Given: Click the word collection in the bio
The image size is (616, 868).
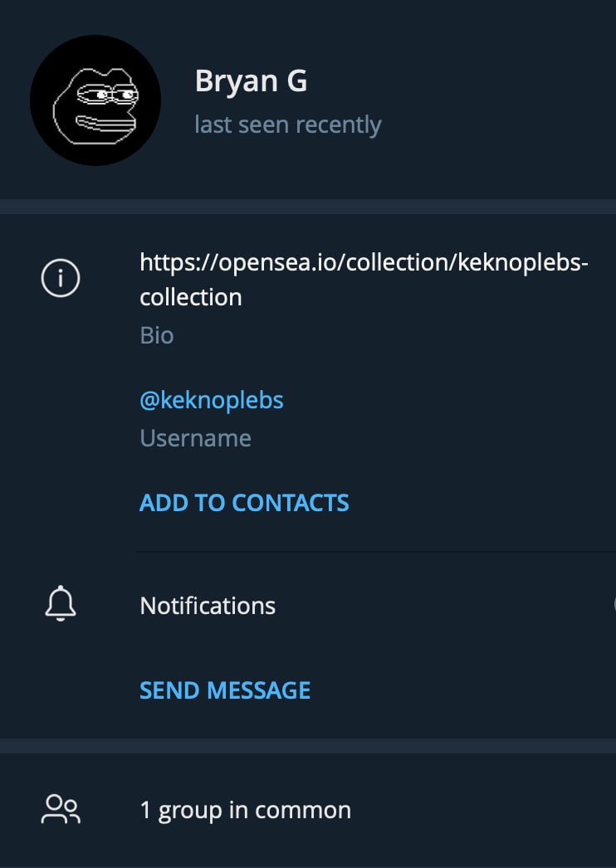Looking at the screenshot, I should [191, 297].
